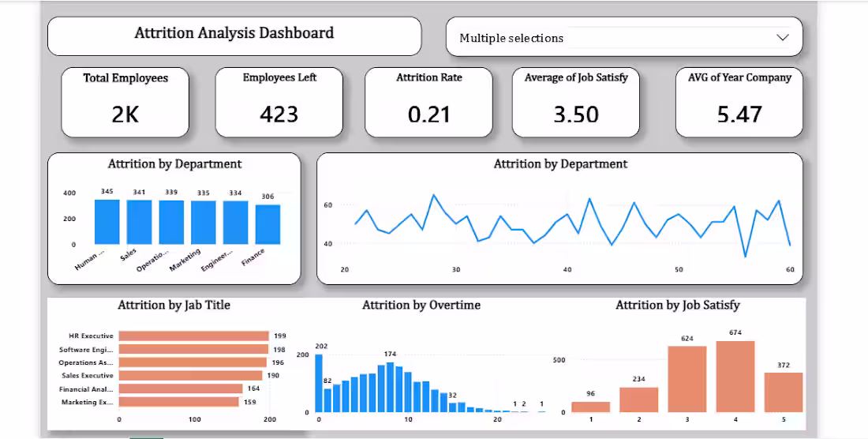The image size is (868, 439).
Task: Click the Sales axis label in department chart
Action: click(128, 257)
